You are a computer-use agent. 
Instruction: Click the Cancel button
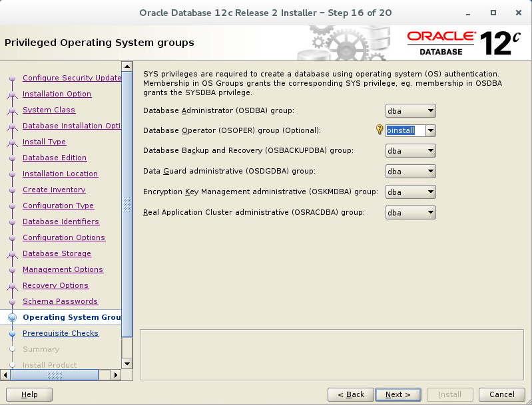[x=502, y=394]
